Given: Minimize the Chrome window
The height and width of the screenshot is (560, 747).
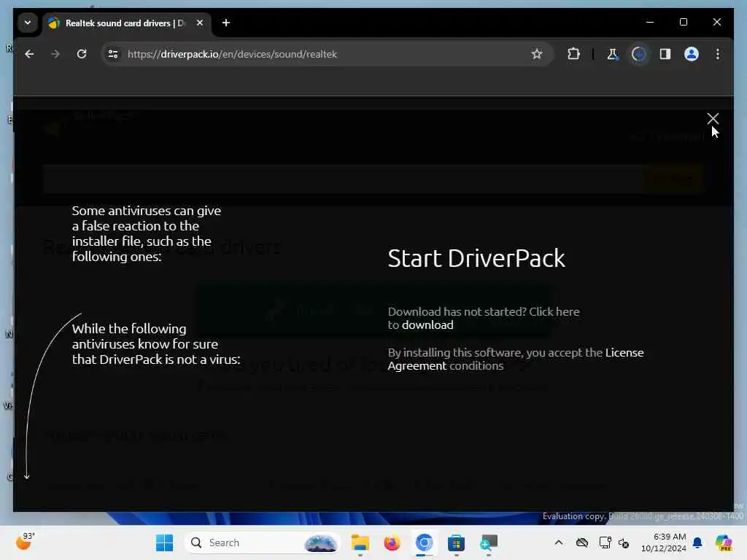Looking at the screenshot, I should [x=650, y=22].
